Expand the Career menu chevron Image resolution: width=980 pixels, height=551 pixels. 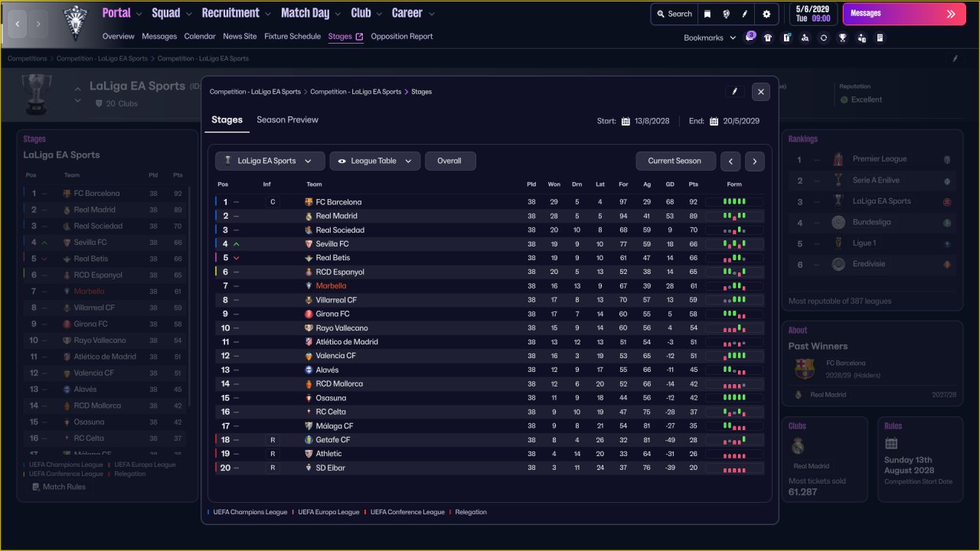point(432,14)
